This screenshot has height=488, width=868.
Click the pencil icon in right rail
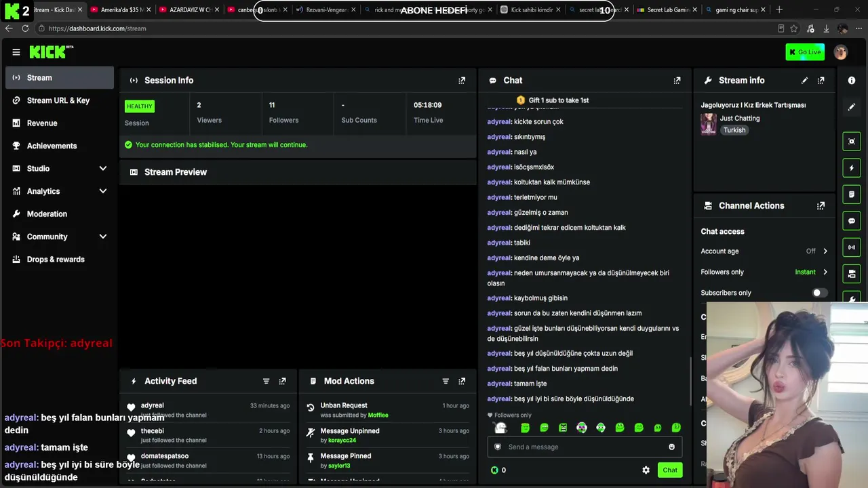click(x=852, y=106)
